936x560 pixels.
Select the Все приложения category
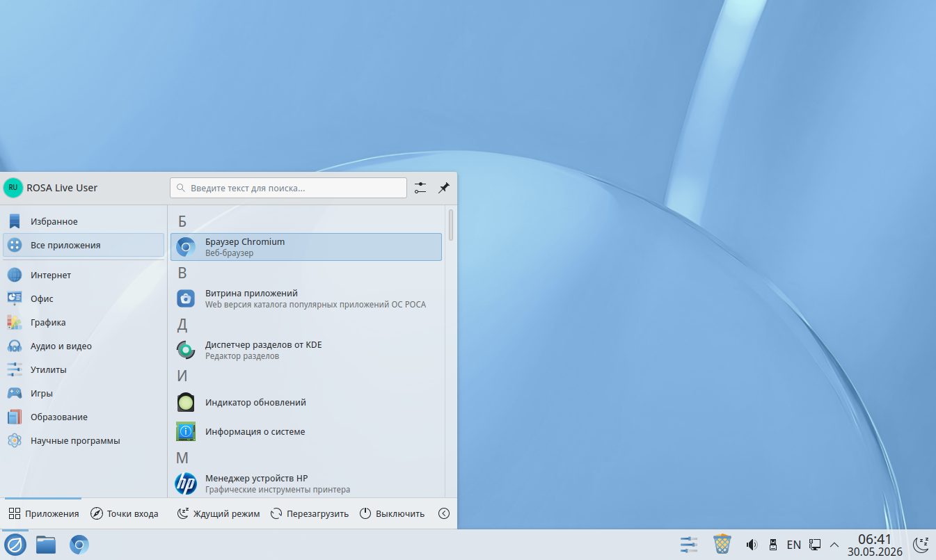[x=84, y=245]
